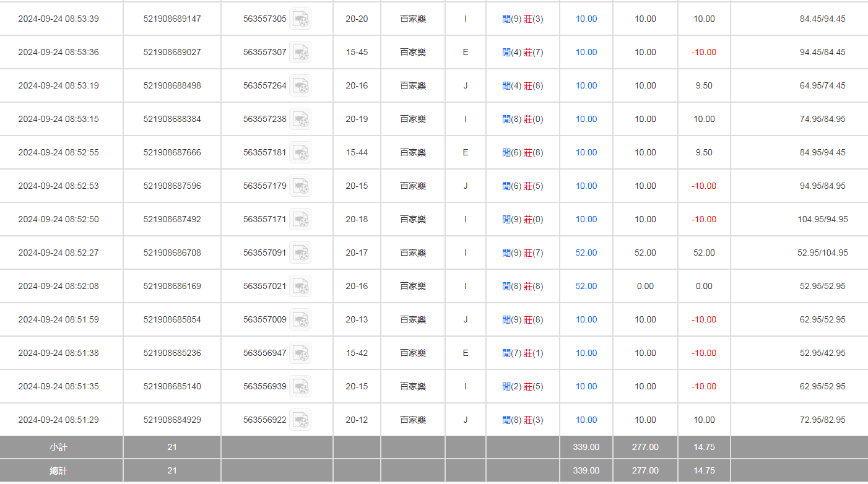
Task: Play replay for round 563557009
Action: (x=300, y=320)
